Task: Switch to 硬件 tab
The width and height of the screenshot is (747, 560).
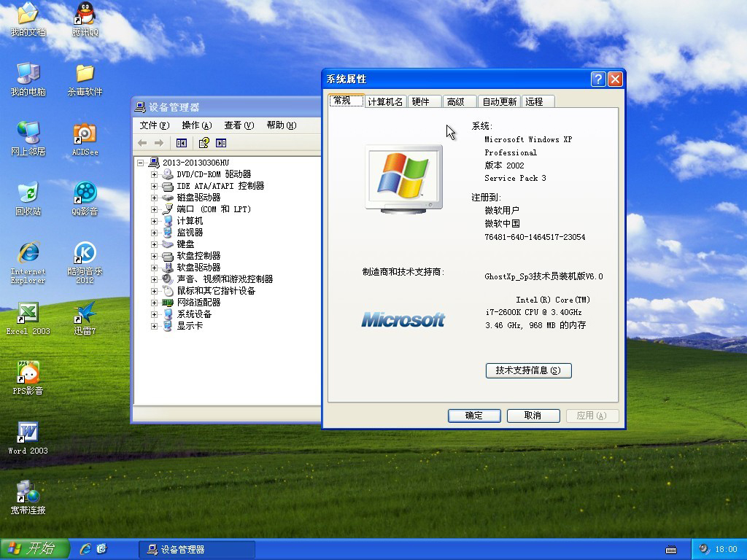Action: coord(424,101)
